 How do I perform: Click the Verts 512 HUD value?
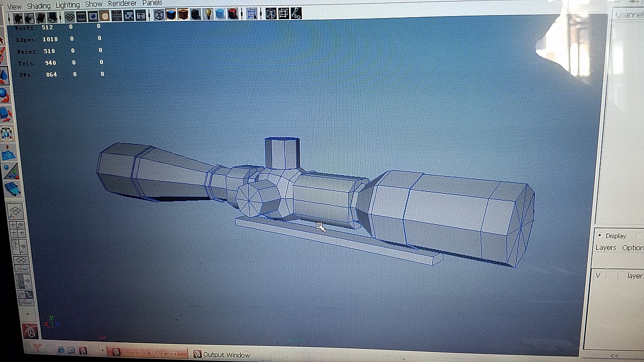point(48,27)
